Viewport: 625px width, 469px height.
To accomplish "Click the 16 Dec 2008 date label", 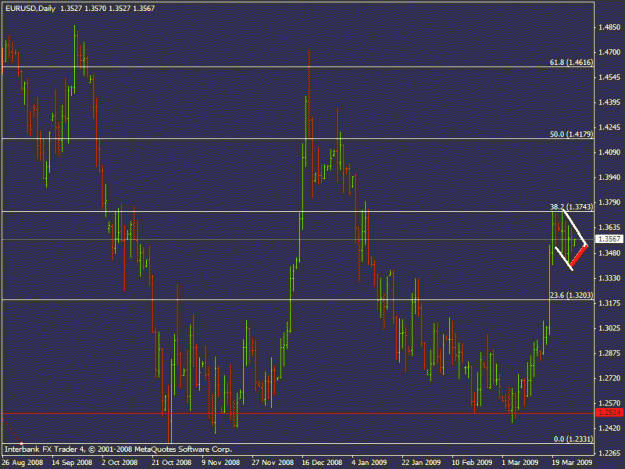I will pos(322,463).
